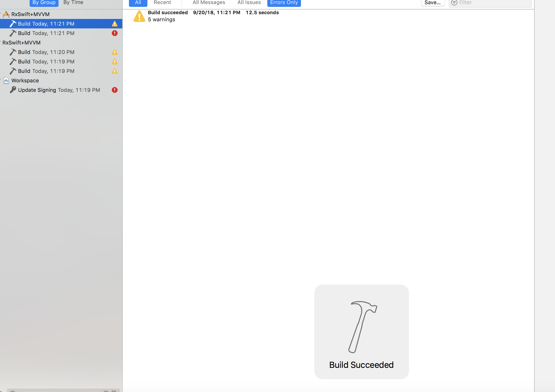Click the red error badge on the 11:21 PM build
The height and width of the screenshot is (392, 555).
coord(114,33)
